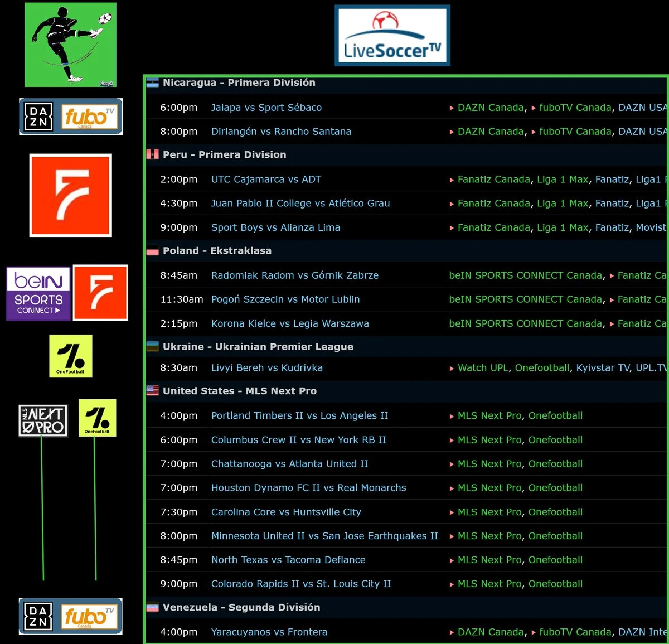The height and width of the screenshot is (644, 669).
Task: Open Columbus Crew II vs New York RB II
Action: [x=298, y=440]
